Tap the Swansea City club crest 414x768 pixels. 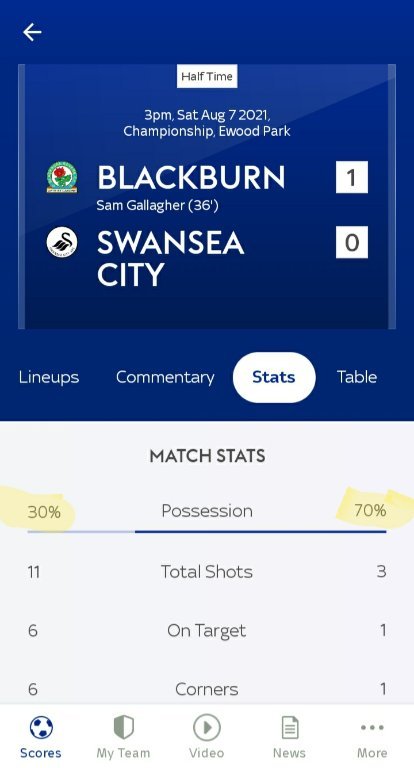pyautogui.click(x=62, y=242)
